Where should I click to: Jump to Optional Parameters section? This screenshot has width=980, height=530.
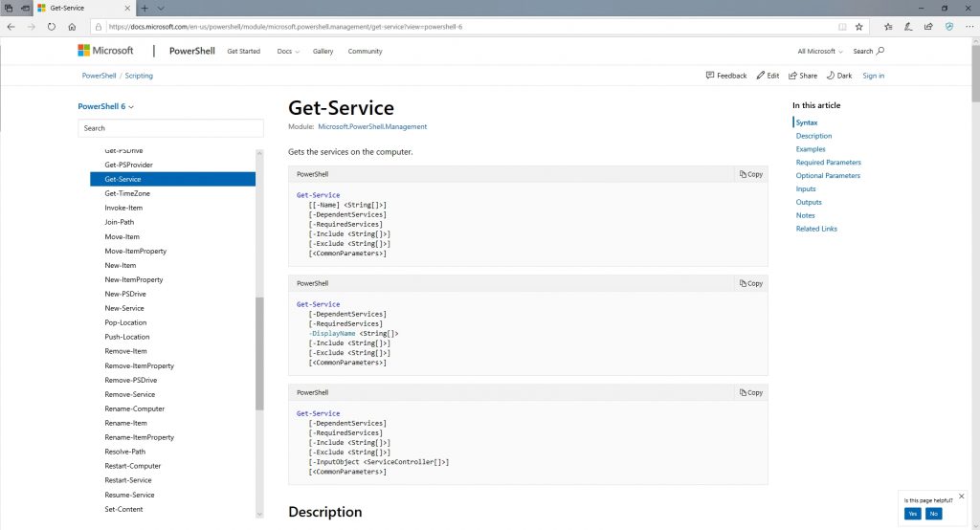pyautogui.click(x=828, y=176)
